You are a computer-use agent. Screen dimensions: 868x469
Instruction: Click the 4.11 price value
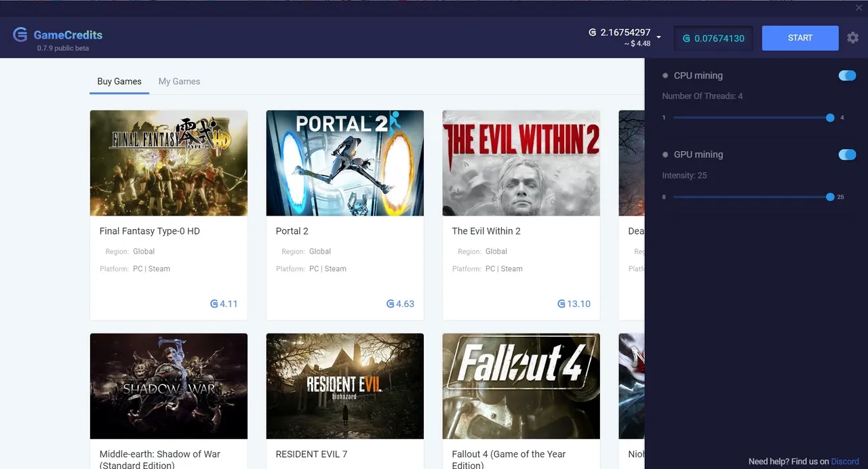[x=229, y=304]
